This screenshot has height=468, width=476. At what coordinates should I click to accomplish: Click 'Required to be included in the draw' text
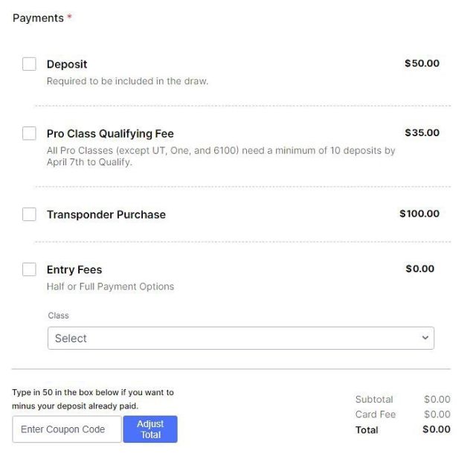point(127,81)
